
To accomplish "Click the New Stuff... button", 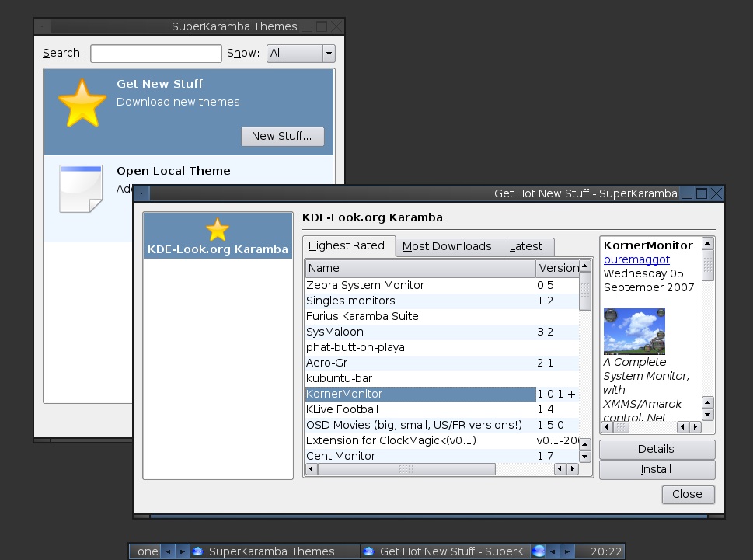I will point(282,136).
